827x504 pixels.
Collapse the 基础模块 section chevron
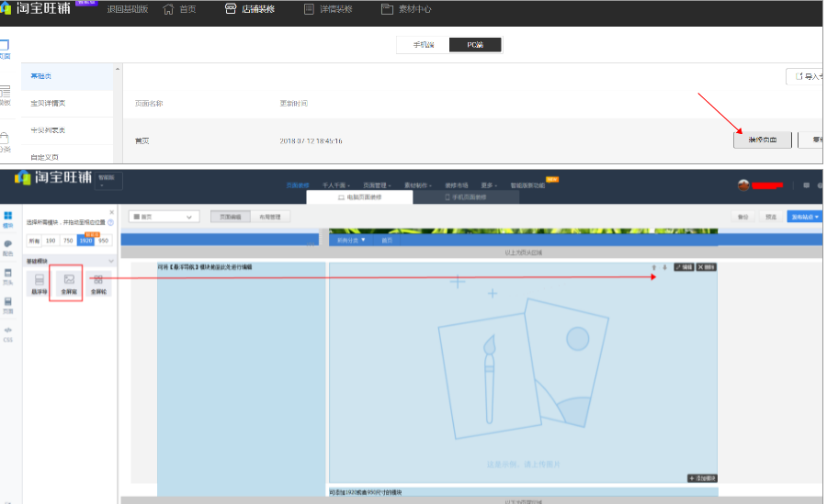tap(110, 262)
